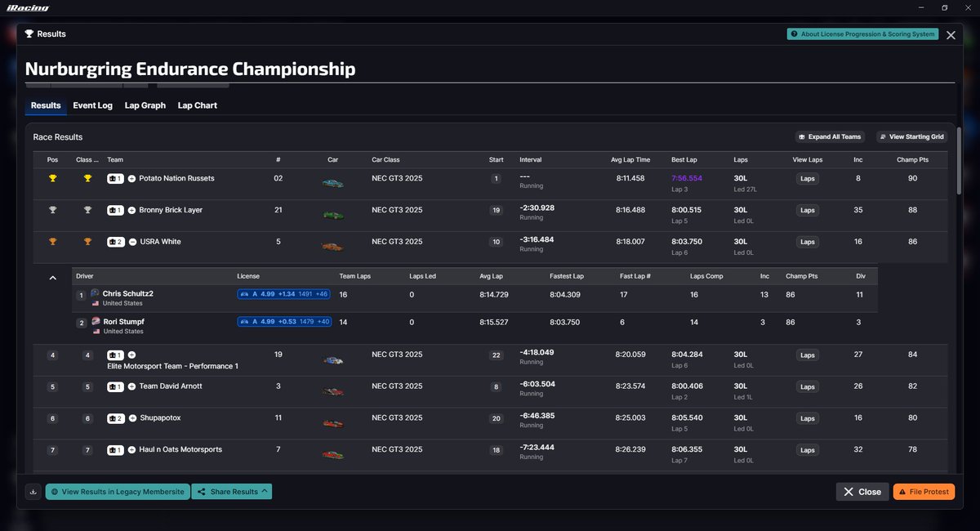
Task: View laps for Bronny Brick Layer
Action: tap(808, 210)
